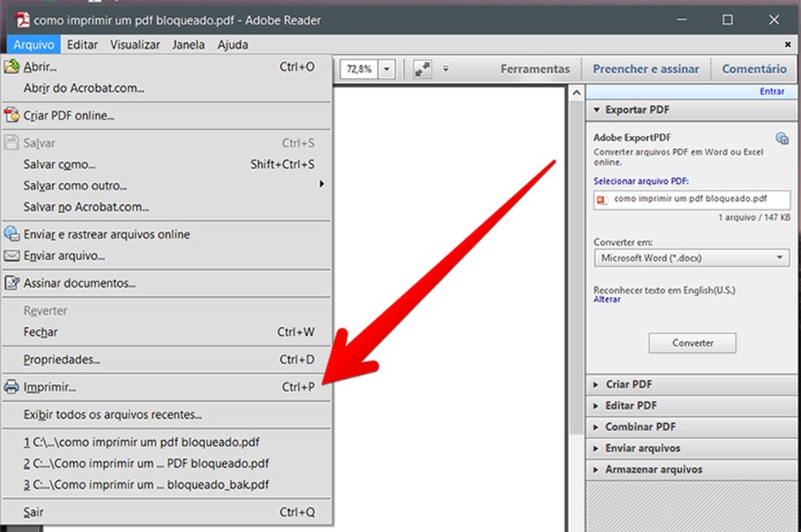Open the Salvar como outro submenu
801x532 pixels.
[x=75, y=185]
